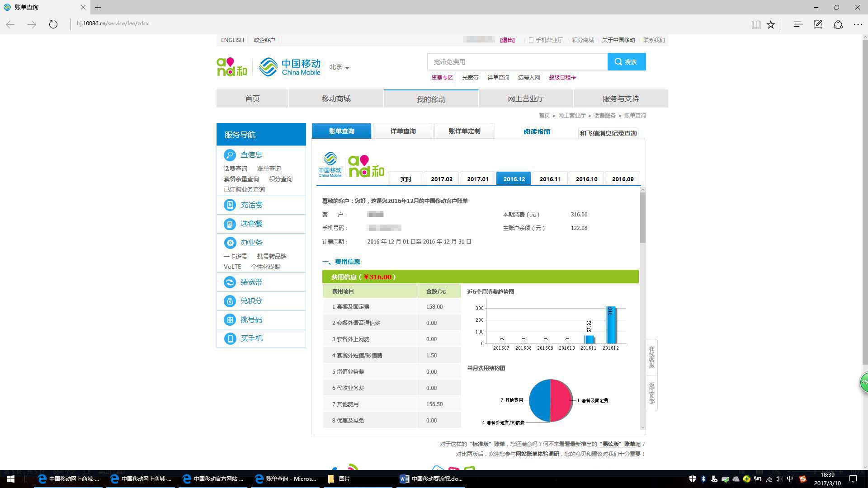Switch language via ENGLISH link
868x488 pixels.
232,40
